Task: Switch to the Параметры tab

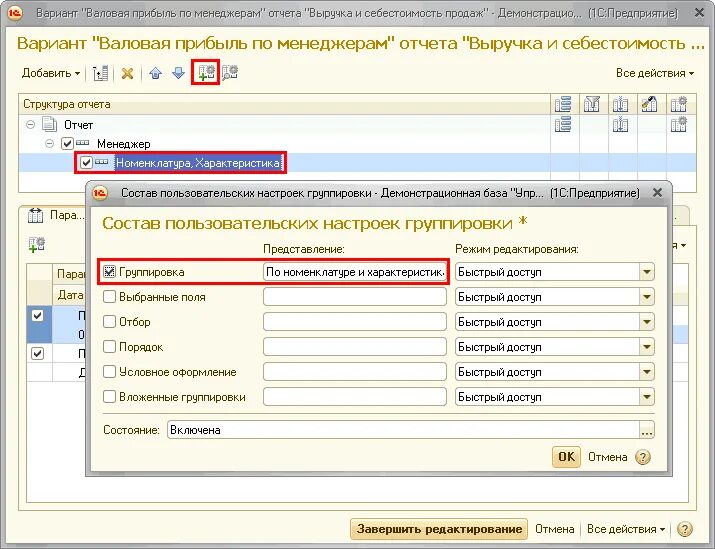Action: 55,215
